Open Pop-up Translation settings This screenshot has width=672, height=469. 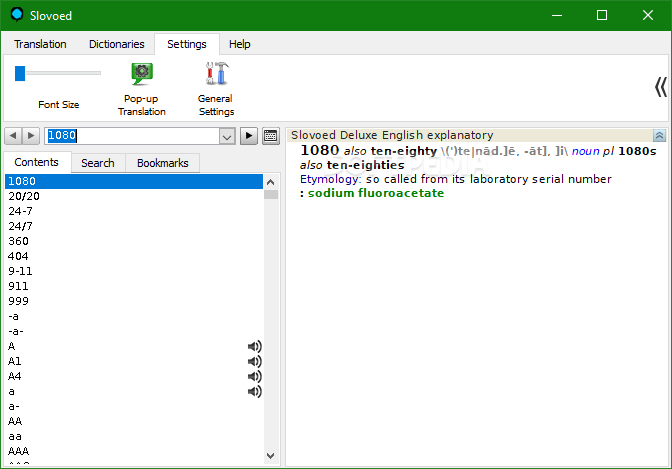tap(141, 89)
